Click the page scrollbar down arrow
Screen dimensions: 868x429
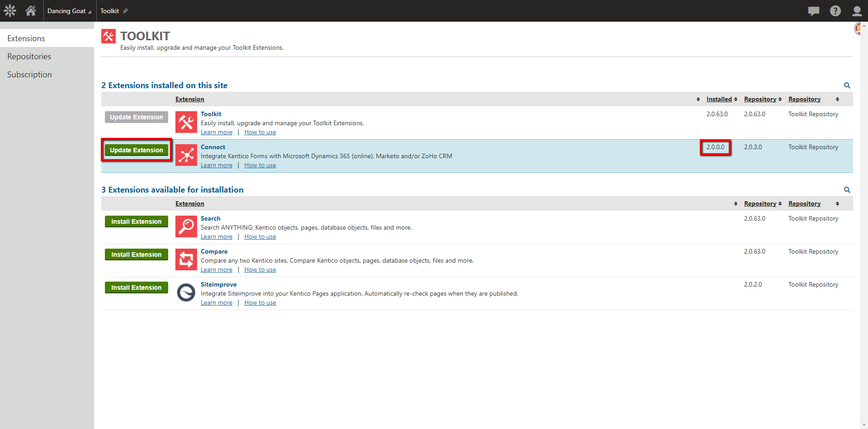pos(864,425)
